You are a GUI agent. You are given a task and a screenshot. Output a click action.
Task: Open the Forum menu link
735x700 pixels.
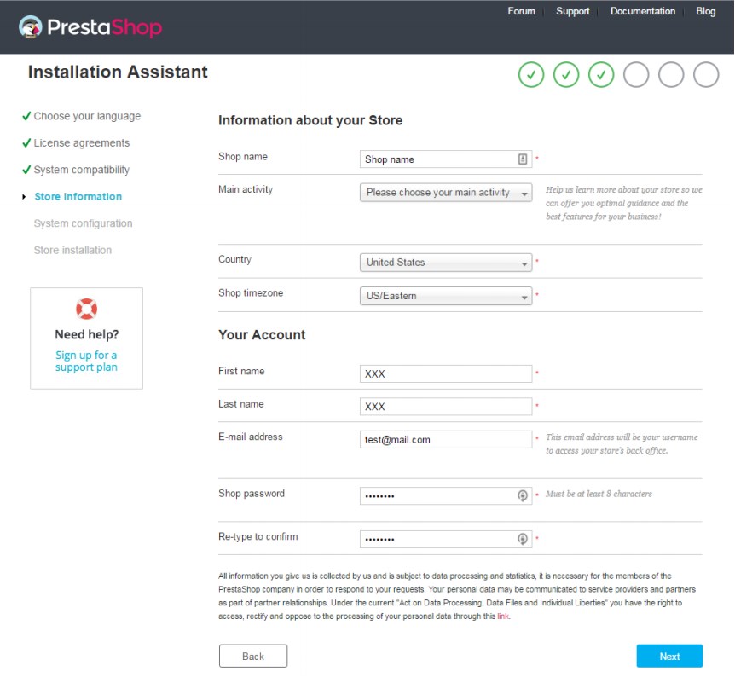[x=521, y=12]
